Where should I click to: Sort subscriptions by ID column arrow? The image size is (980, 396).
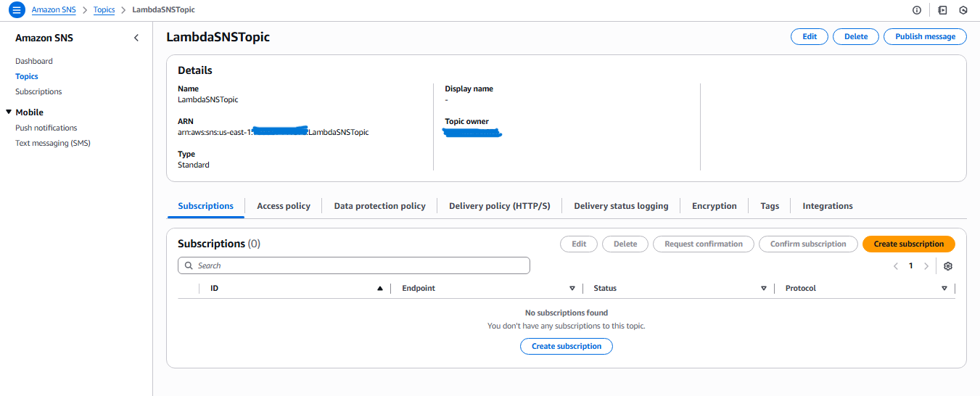379,289
